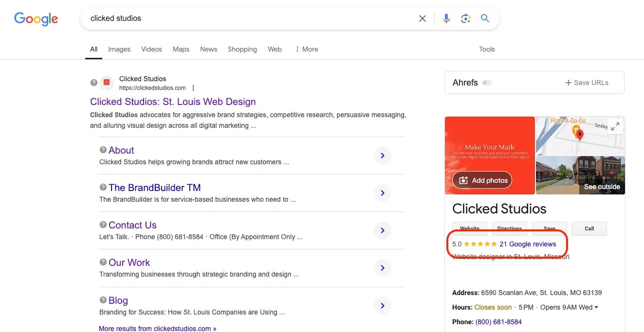Click the phone number (800) 681-8584 link

tap(498, 322)
